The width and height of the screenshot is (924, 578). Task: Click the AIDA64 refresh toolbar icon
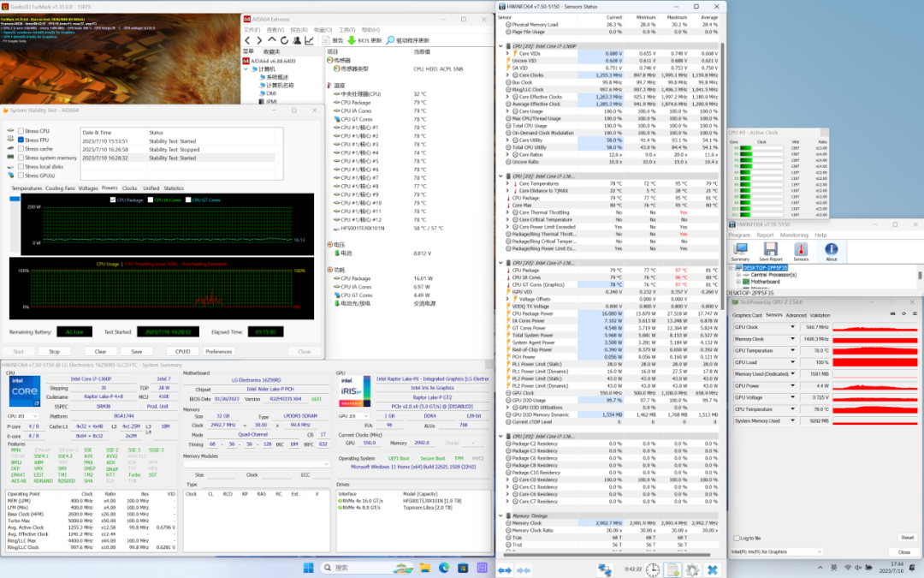pyautogui.click(x=283, y=40)
